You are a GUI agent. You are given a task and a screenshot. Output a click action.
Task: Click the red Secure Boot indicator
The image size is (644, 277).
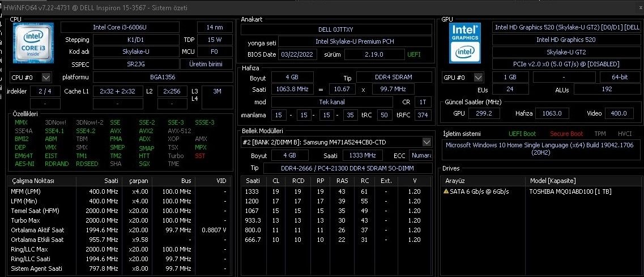(566, 134)
